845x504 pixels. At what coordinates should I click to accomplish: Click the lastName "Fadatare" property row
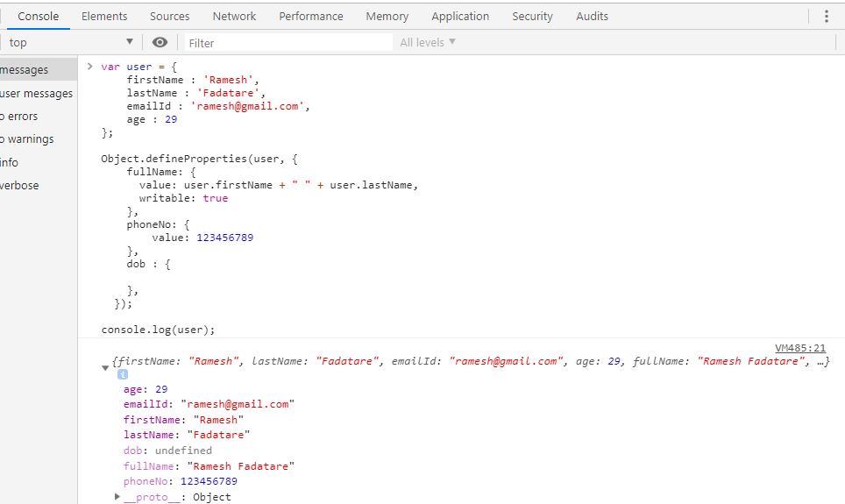click(x=187, y=435)
